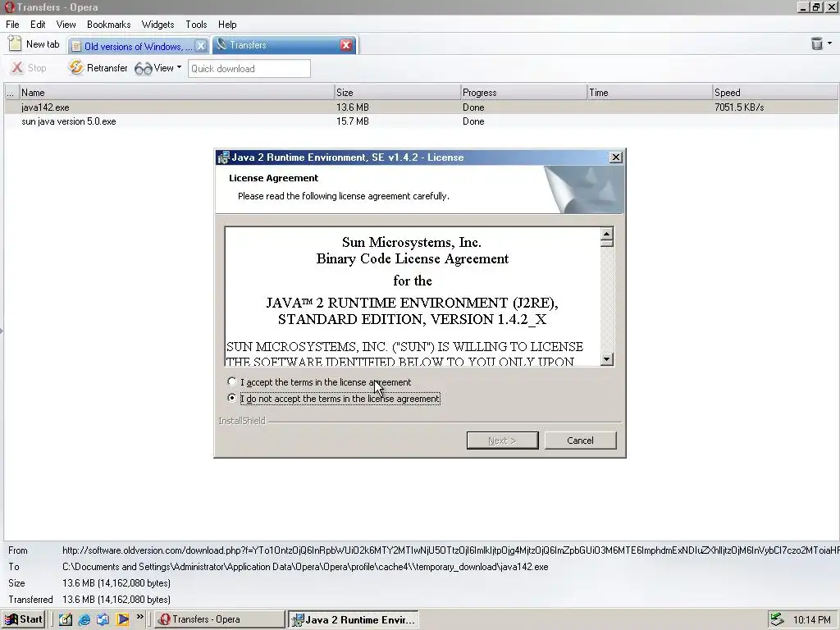Select I do not accept the terms radio
840x630 pixels.
pyautogui.click(x=231, y=398)
